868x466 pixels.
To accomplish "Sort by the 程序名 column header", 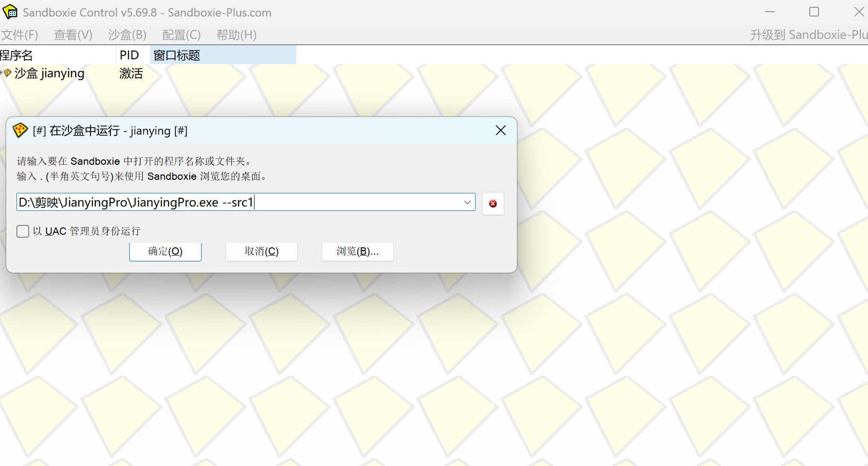I will tap(58, 55).
